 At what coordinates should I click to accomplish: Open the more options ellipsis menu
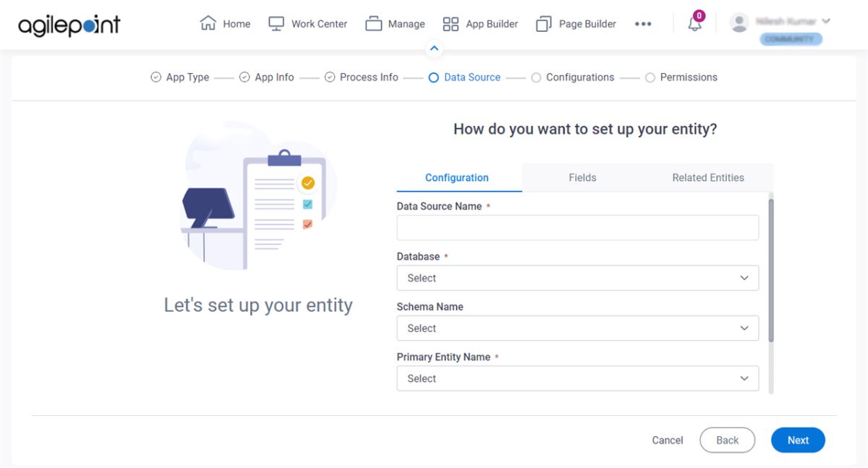[643, 24]
